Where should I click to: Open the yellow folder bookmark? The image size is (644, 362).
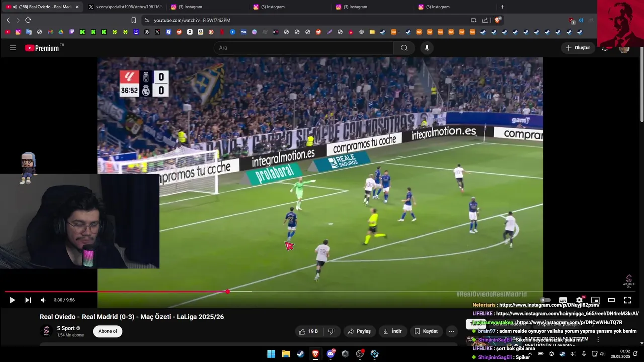tap(372, 32)
